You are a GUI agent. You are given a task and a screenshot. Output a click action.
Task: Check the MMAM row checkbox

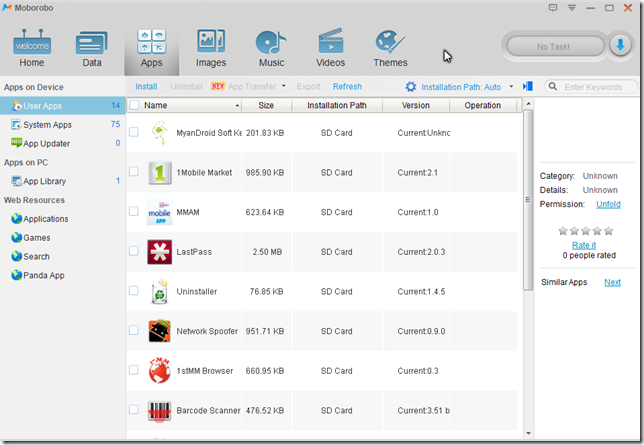133,211
